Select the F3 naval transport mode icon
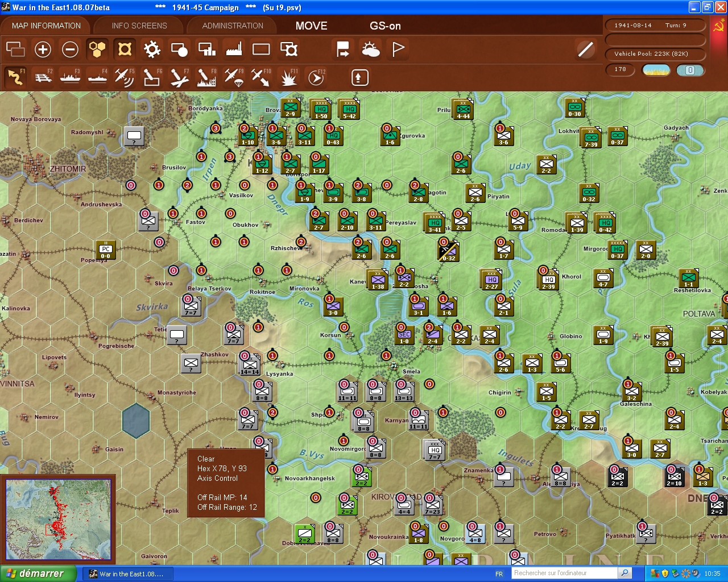The image size is (728, 582). point(71,77)
